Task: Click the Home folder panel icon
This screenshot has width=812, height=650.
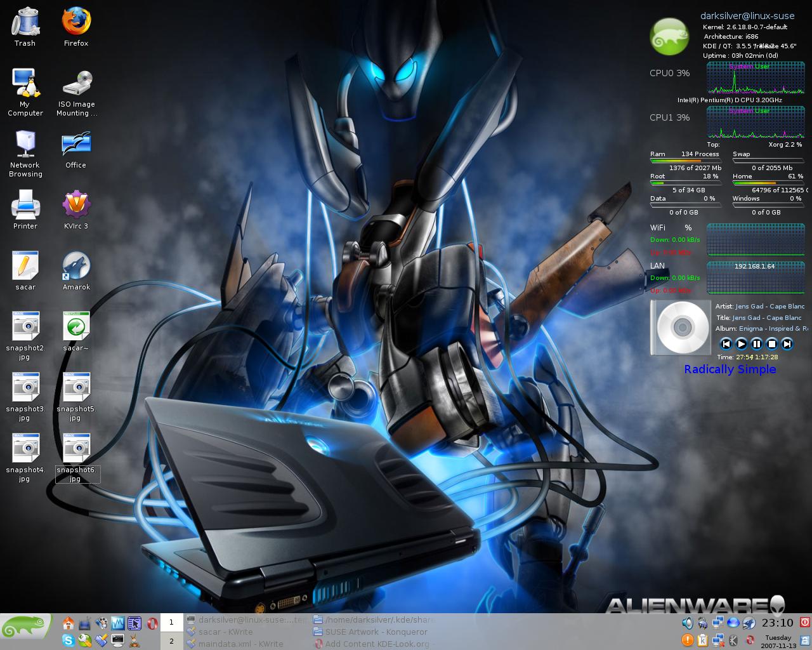Action: [69, 623]
